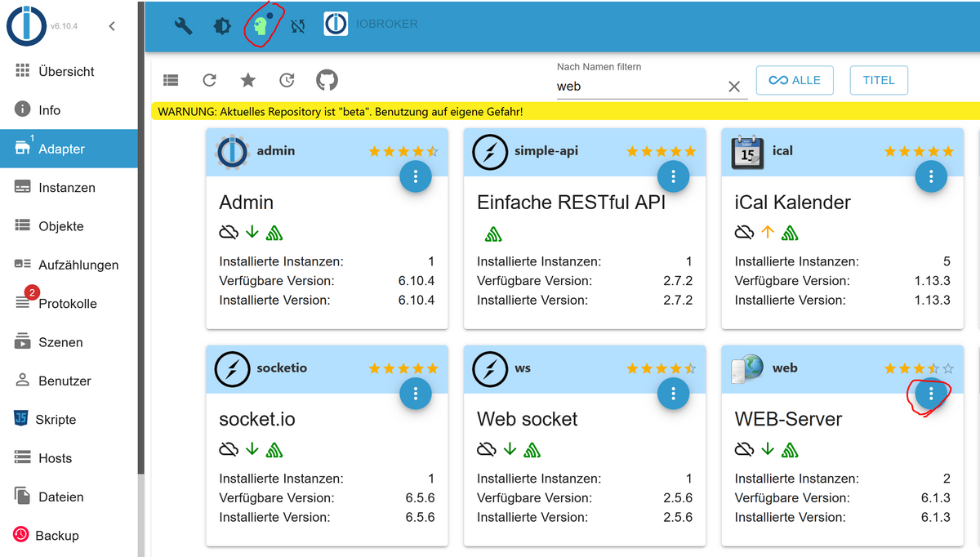Click the star rating of ical adapter
The width and height of the screenshot is (980, 557).
[x=919, y=151]
